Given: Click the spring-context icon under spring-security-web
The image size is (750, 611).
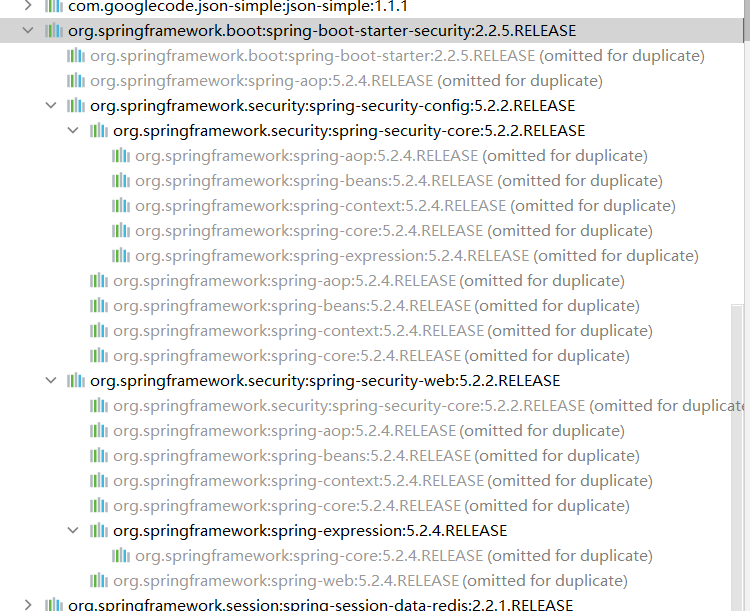Looking at the screenshot, I should (x=99, y=480).
